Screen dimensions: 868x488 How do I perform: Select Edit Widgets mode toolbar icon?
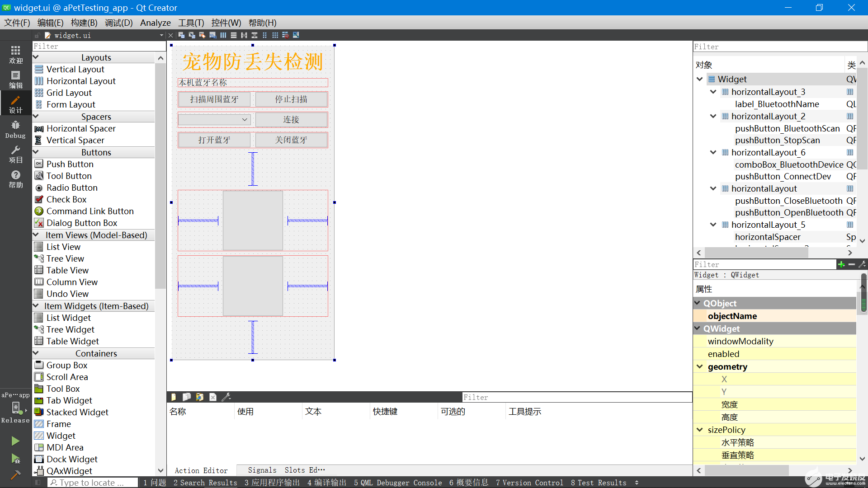[181, 35]
